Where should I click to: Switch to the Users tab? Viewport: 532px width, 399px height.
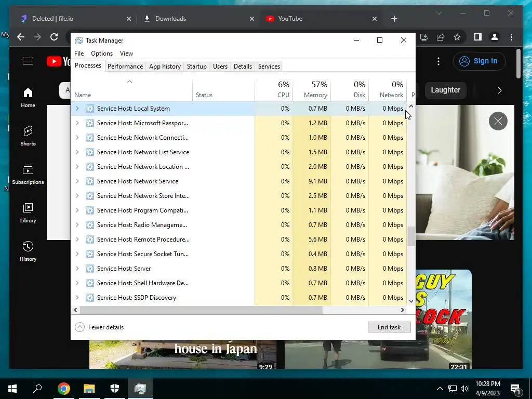220,66
